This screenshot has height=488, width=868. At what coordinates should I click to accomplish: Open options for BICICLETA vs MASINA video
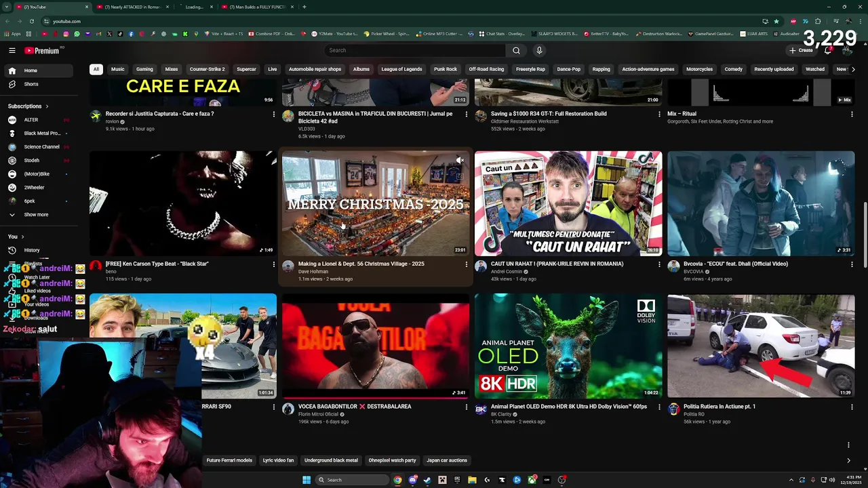pos(466,114)
